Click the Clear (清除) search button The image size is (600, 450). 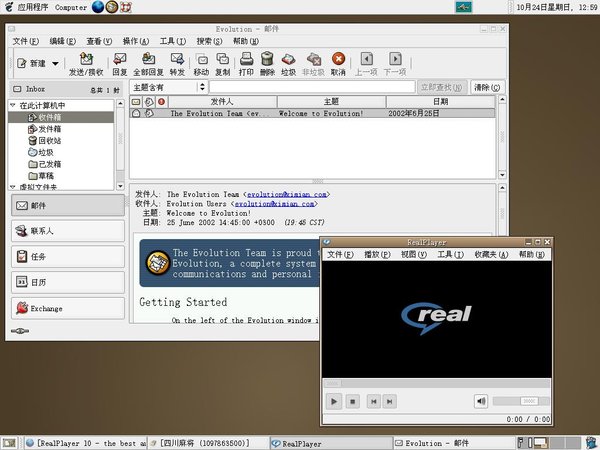coord(487,87)
